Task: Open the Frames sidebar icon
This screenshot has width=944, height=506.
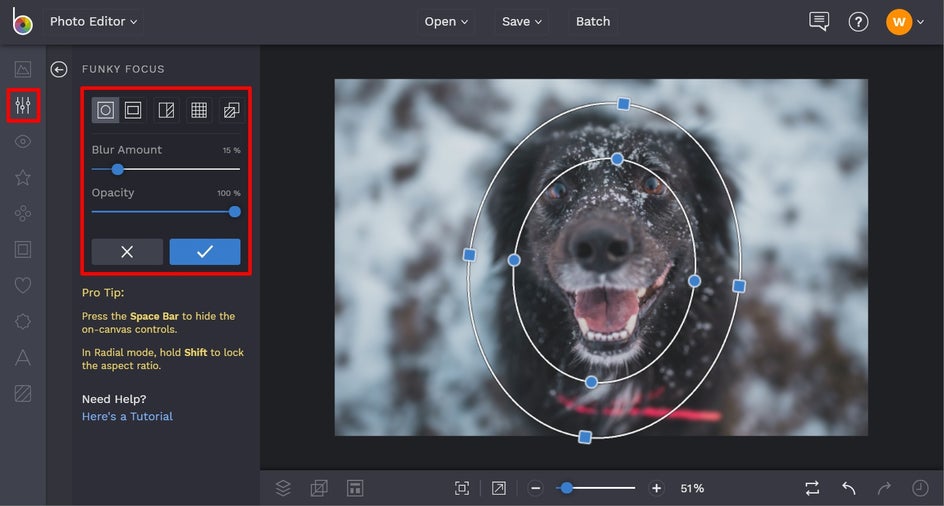Action: pos(23,249)
